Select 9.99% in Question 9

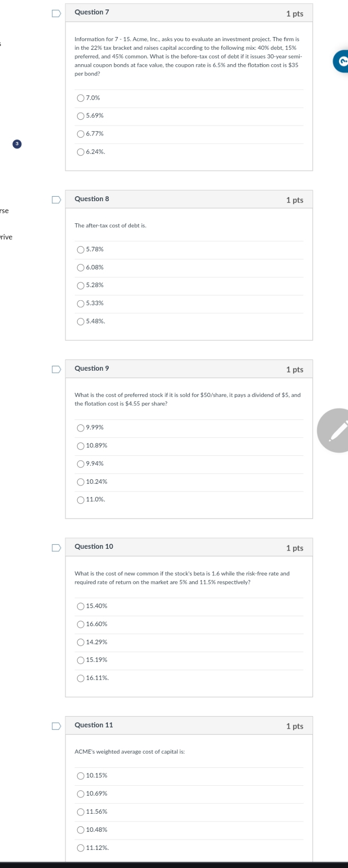[80, 427]
